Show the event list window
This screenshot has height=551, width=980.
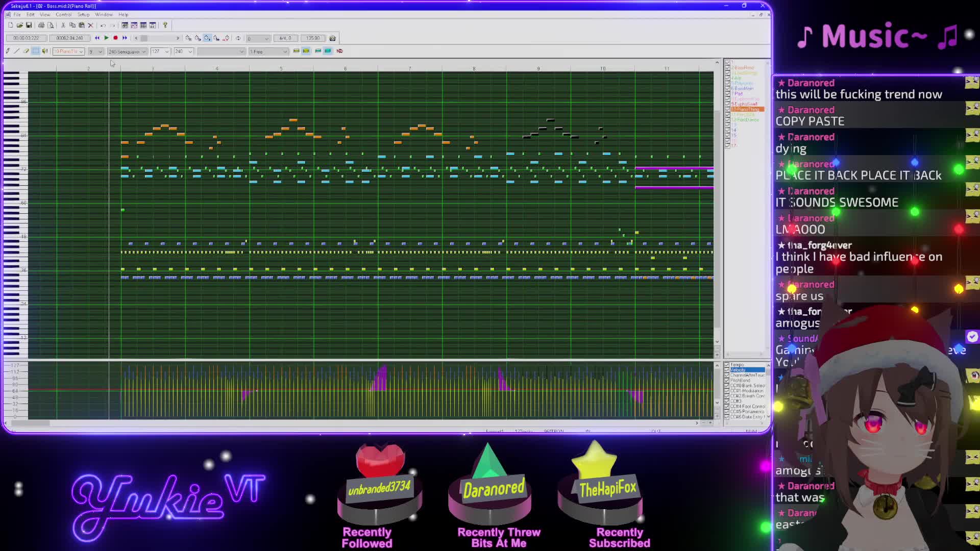click(143, 25)
